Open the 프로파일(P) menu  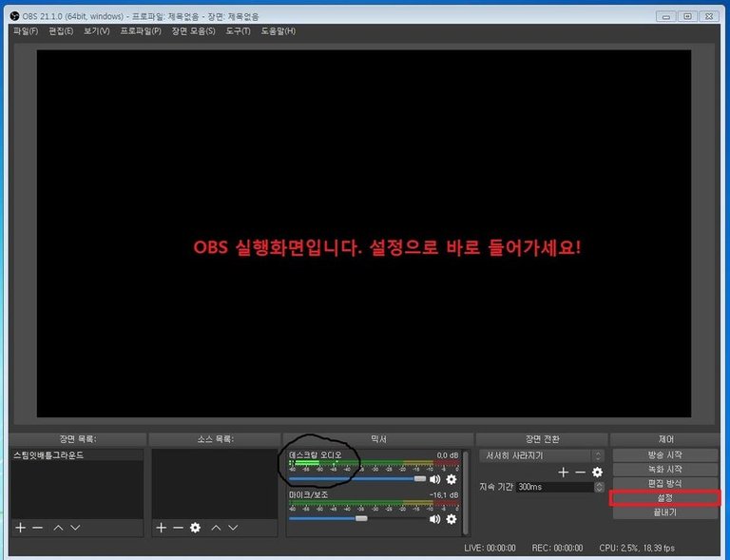141,31
